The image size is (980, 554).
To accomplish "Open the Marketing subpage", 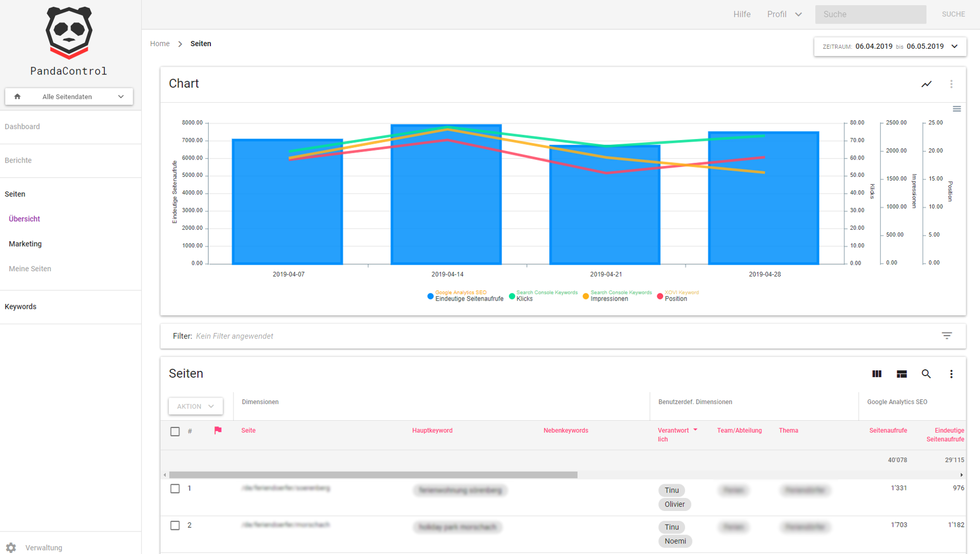I will (25, 243).
